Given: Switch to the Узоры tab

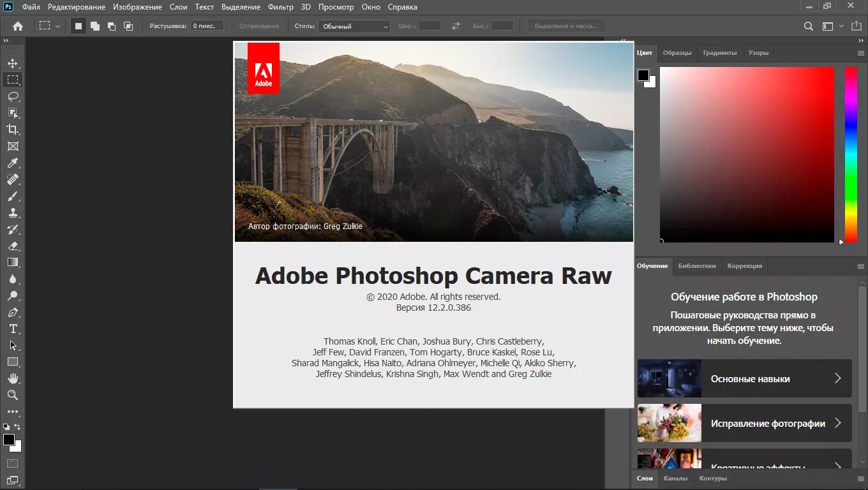Looking at the screenshot, I should (758, 53).
